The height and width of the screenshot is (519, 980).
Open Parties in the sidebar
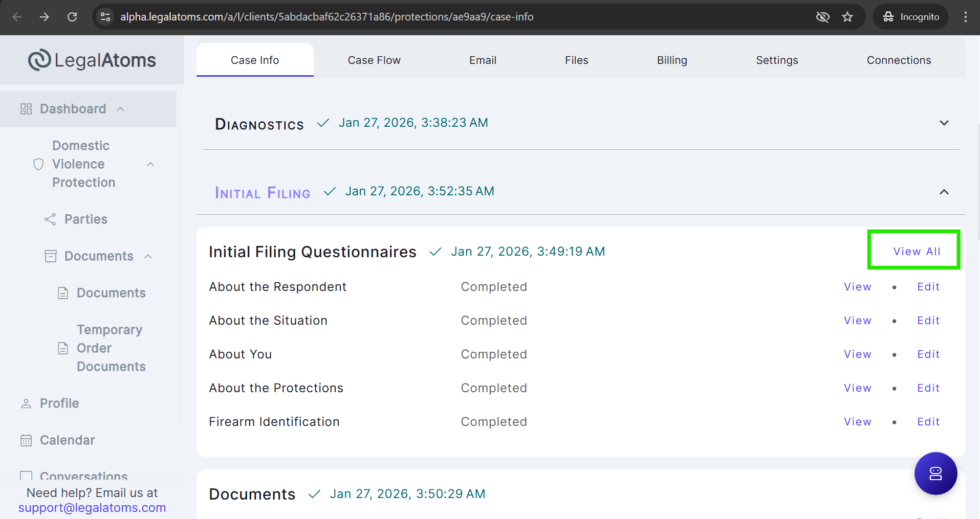[85, 219]
